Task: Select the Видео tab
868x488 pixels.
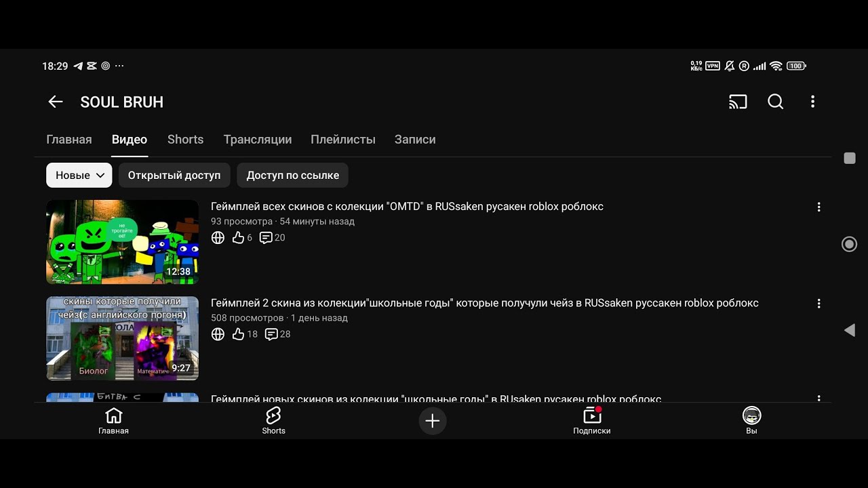Action: tap(130, 140)
